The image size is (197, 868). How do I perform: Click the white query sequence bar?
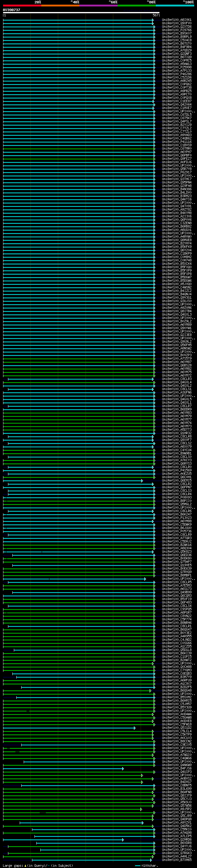[x=81, y=12]
